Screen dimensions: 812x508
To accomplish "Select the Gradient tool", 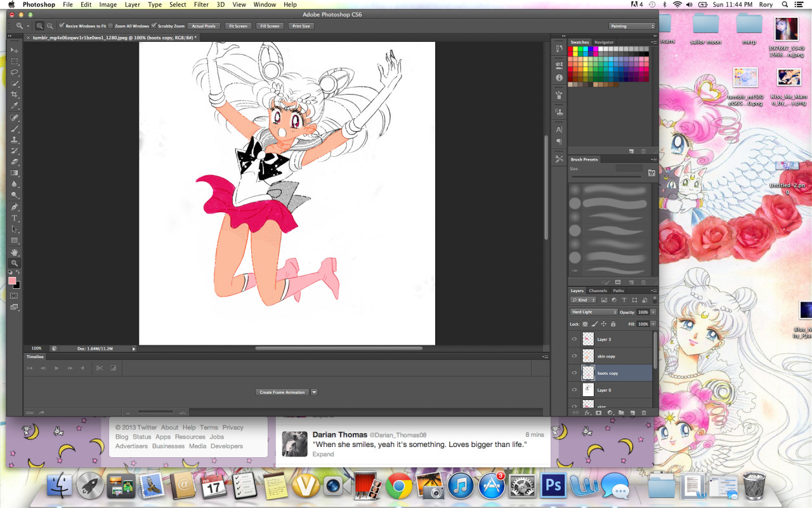I will click(15, 173).
